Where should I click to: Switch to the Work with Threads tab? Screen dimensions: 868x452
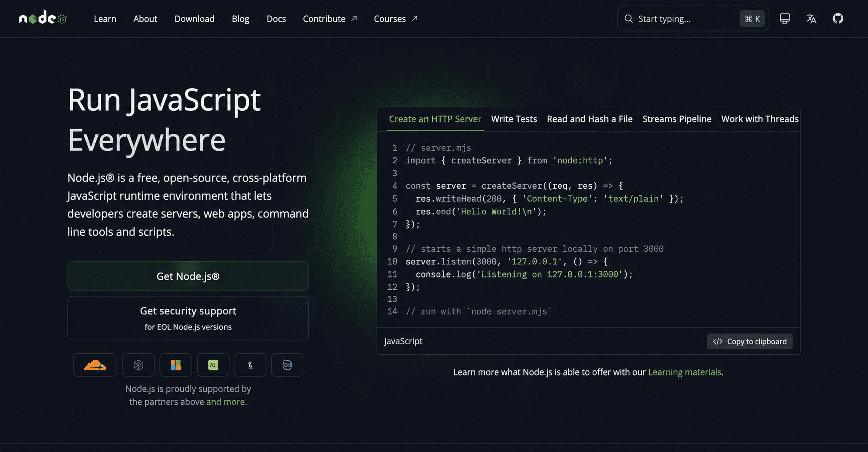pyautogui.click(x=760, y=119)
